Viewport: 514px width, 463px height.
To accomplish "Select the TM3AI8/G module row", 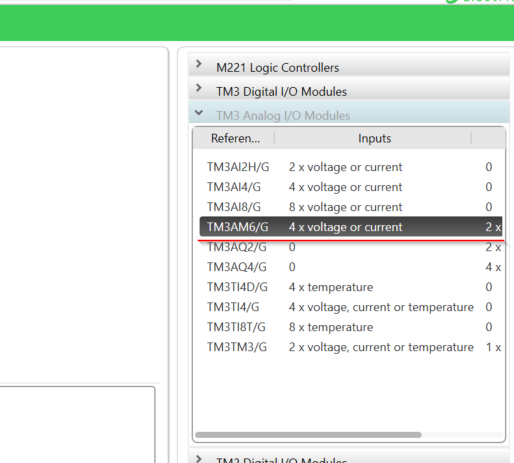I will coord(351,207).
